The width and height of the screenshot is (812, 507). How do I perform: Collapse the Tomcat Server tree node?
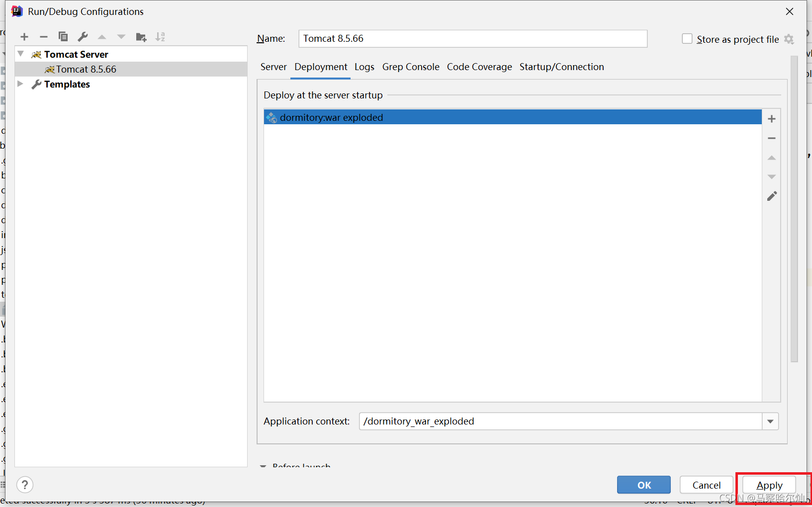[21, 54]
